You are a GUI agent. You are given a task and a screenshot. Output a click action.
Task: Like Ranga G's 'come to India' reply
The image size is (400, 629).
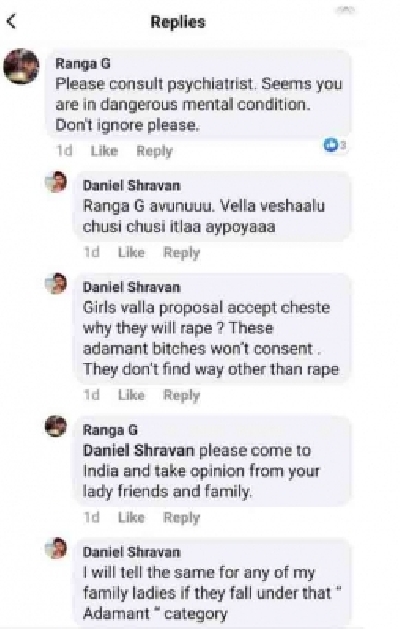131,517
